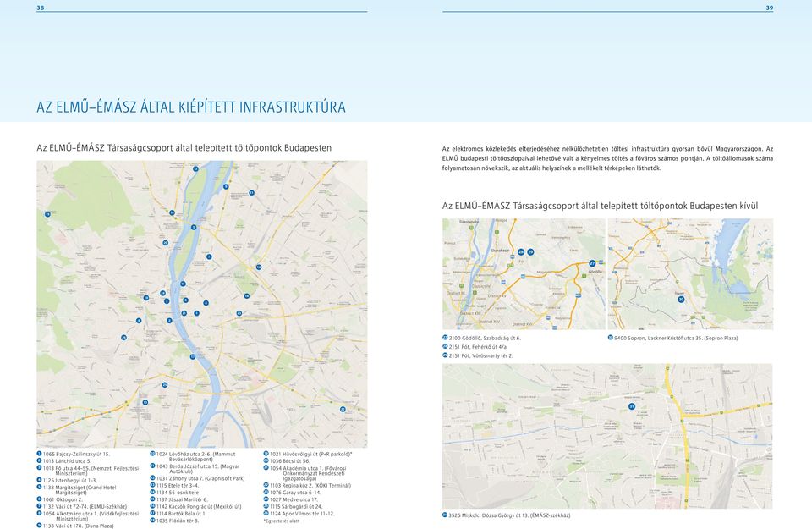Click page number 39
The image size is (812, 529).
[x=769, y=8]
